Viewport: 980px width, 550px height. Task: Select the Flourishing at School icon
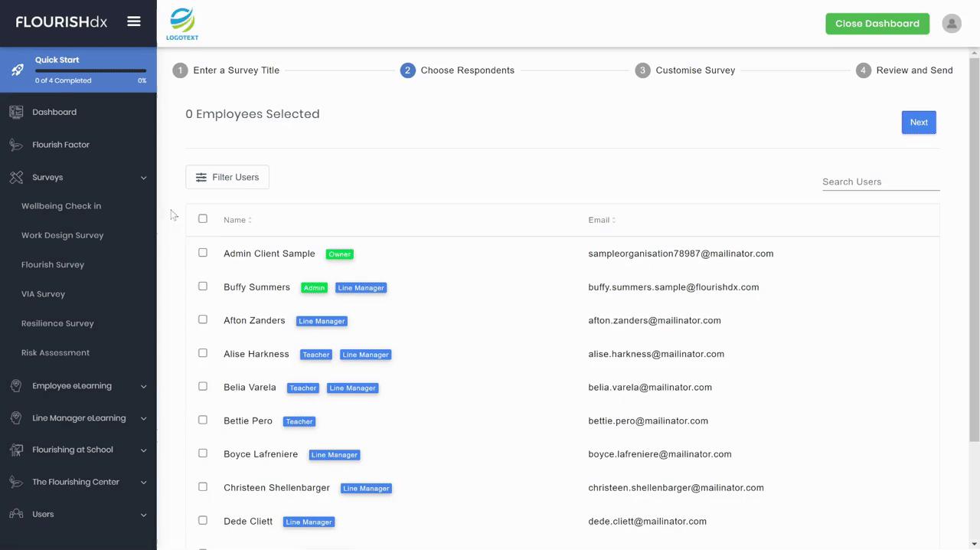(x=16, y=450)
